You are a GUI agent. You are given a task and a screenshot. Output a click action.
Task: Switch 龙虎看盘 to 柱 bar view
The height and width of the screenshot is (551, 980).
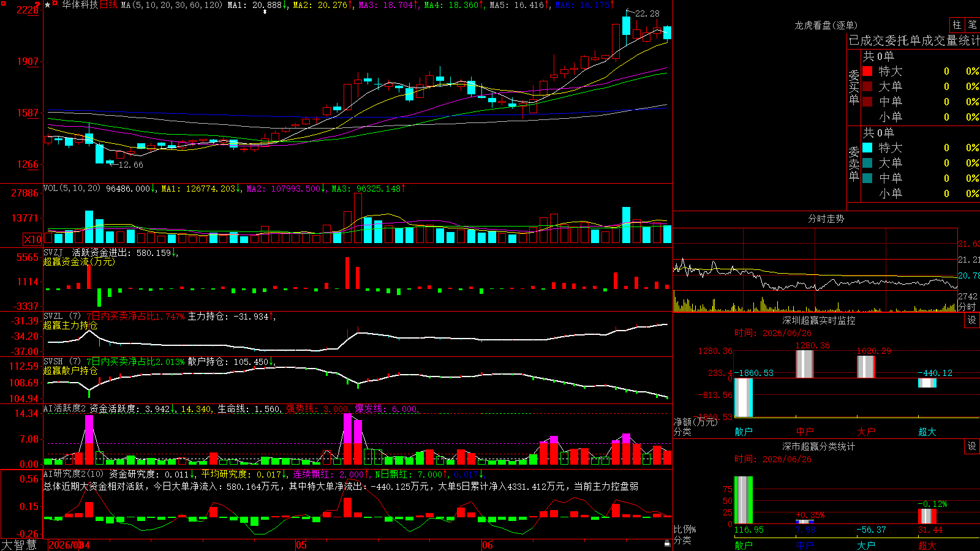[x=957, y=25]
